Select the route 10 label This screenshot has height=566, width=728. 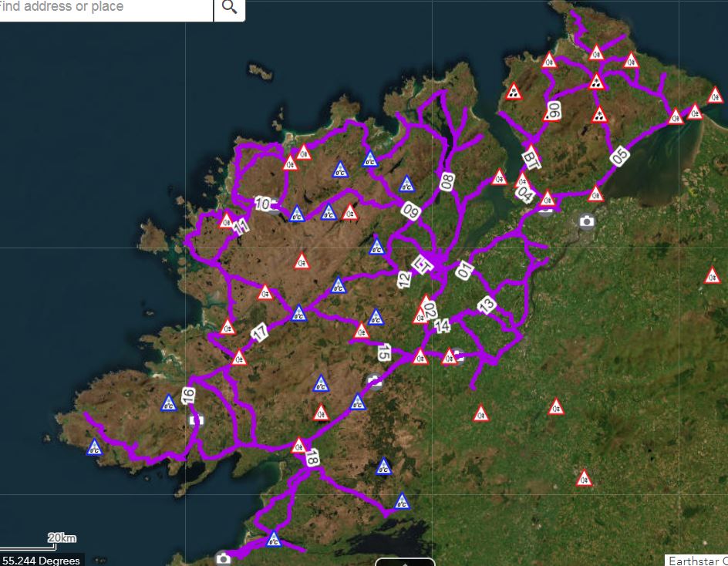263,204
